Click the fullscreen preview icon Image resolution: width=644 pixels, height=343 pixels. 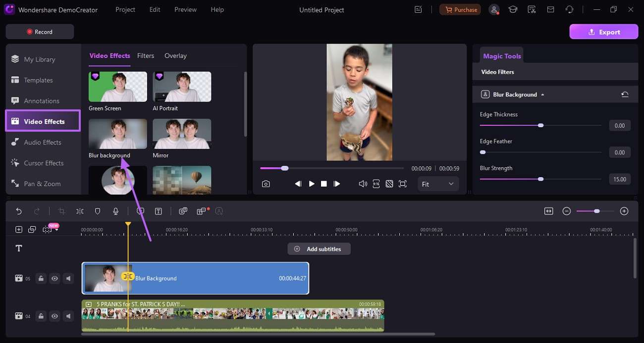click(403, 184)
